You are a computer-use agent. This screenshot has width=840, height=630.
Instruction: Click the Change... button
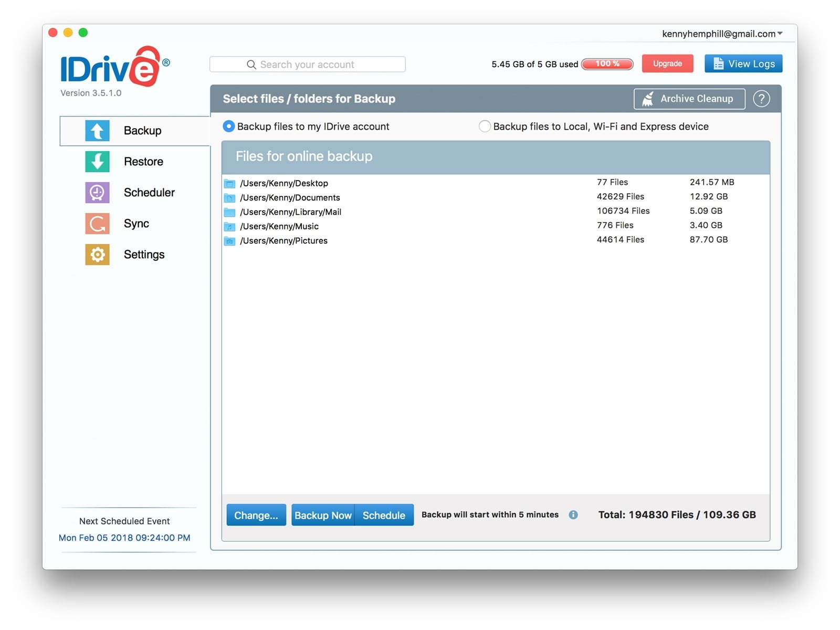(256, 515)
